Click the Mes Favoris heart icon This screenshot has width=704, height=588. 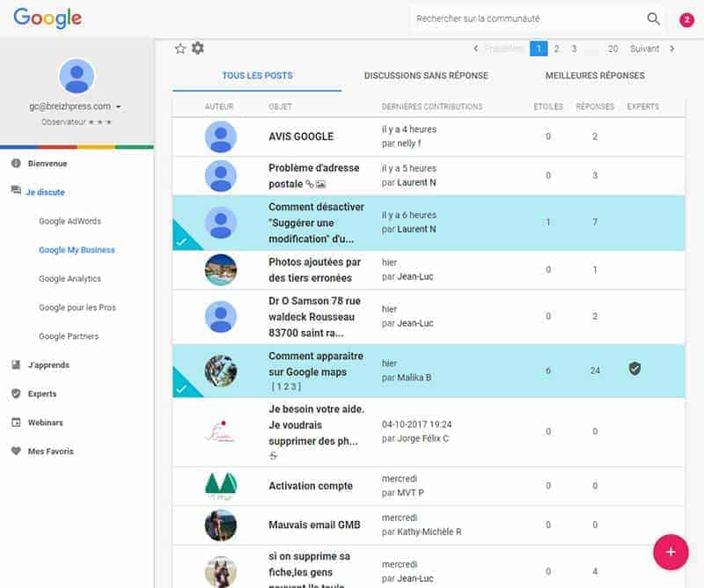[x=16, y=451]
